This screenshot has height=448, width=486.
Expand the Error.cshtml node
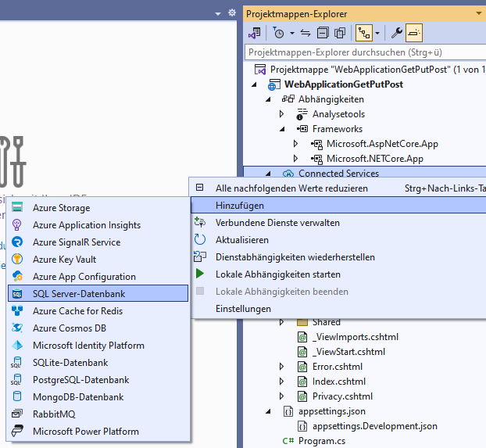coord(281,367)
